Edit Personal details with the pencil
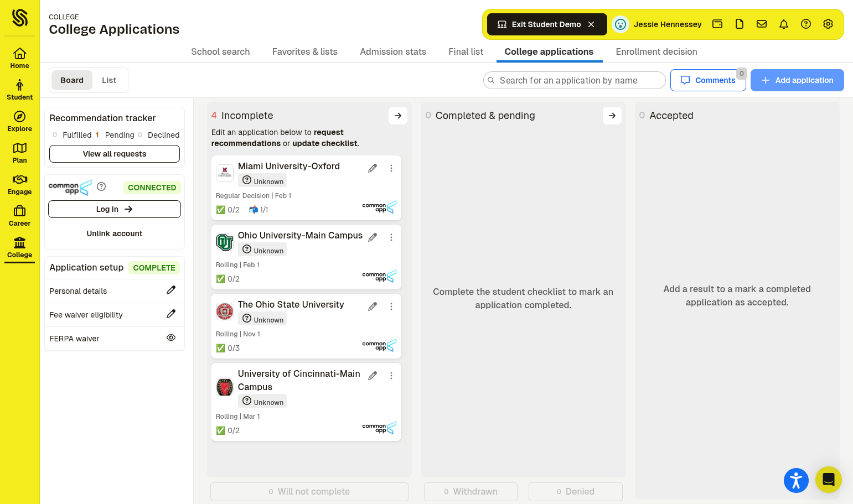 (x=171, y=290)
